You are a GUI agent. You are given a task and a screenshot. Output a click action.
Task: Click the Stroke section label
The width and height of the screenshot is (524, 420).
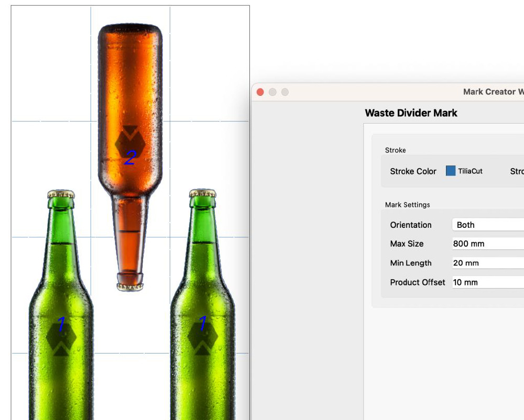click(x=395, y=150)
